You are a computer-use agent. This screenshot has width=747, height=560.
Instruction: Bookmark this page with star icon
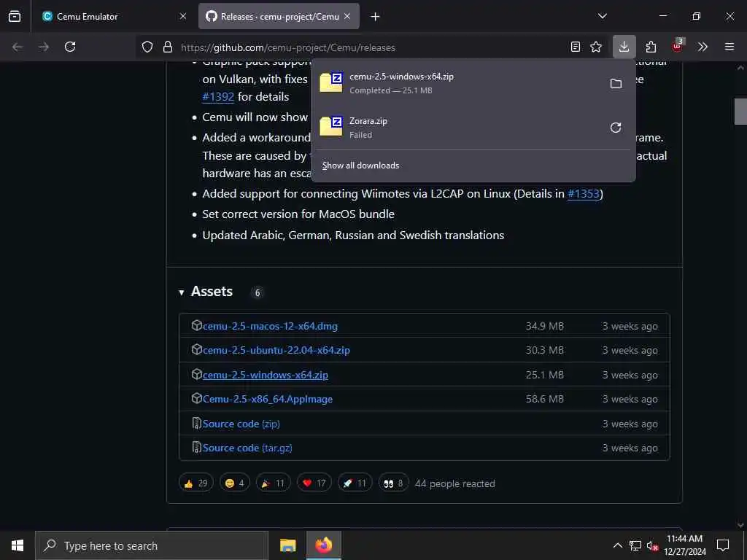(x=596, y=47)
